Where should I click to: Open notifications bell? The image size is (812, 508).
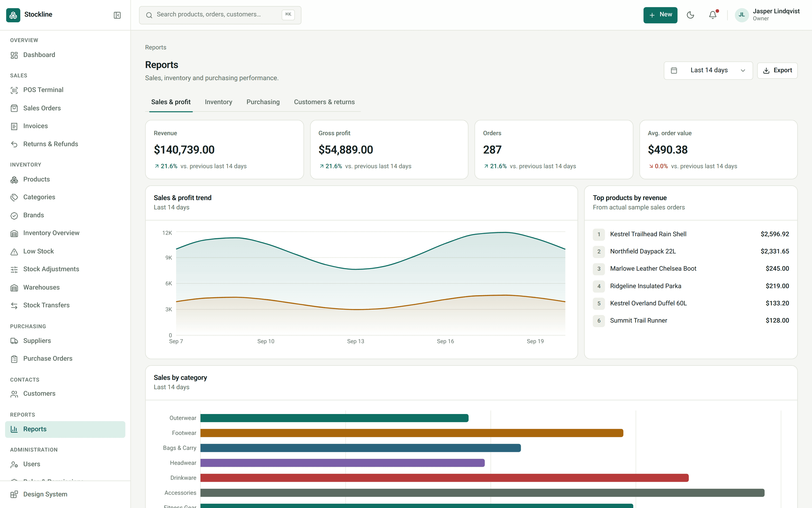(713, 15)
